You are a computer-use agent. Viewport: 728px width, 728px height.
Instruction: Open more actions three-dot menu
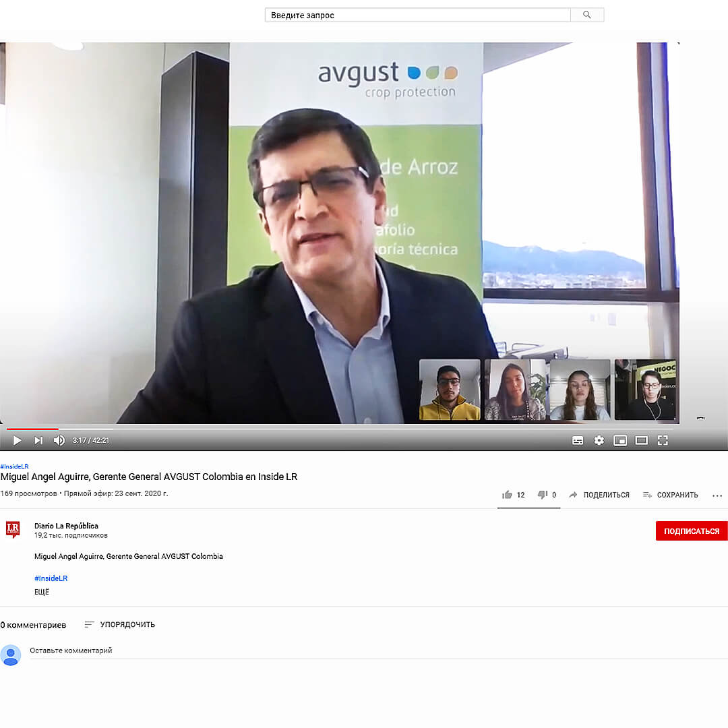[717, 495]
